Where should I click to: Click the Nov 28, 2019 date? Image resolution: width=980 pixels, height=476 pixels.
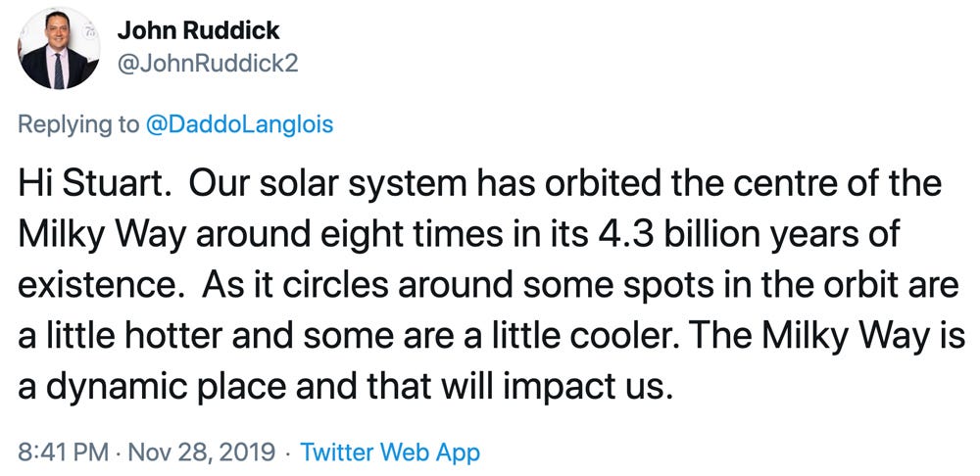[201, 452]
